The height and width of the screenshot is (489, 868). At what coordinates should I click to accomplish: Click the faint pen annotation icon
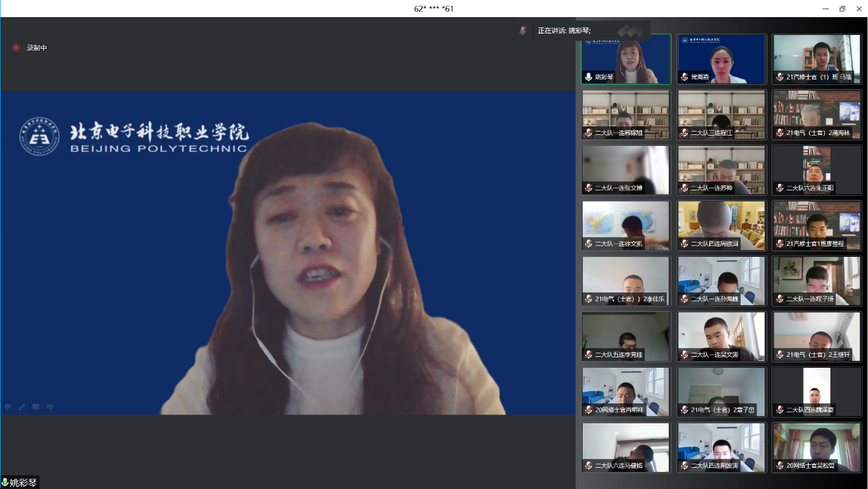22,407
